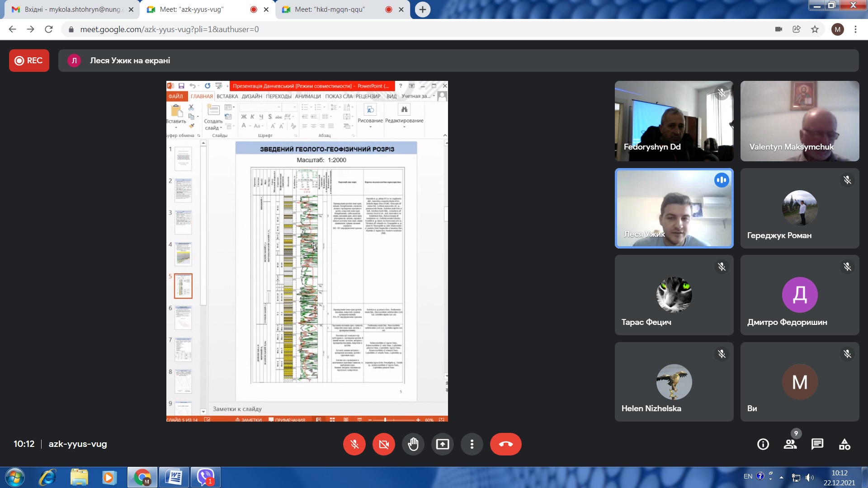The height and width of the screenshot is (488, 868).
Task: Open Chrome three-dot browser menu
Action: coord(855,29)
